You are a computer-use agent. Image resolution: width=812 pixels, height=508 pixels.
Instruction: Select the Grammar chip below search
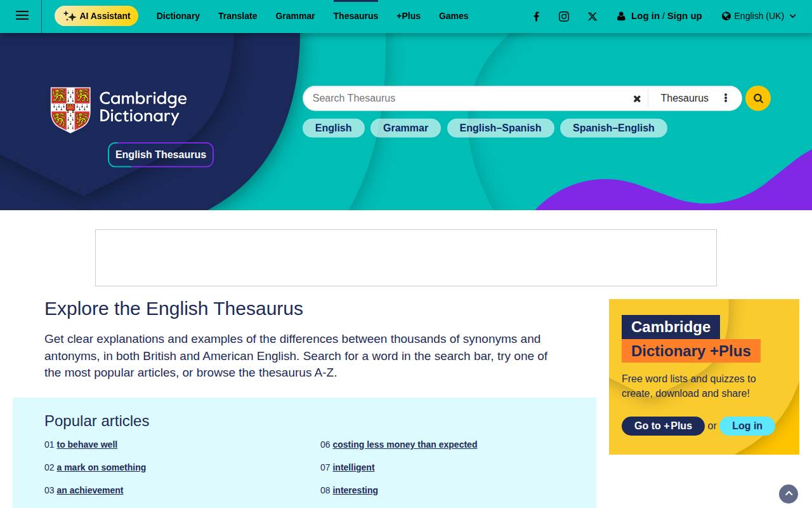click(x=406, y=128)
